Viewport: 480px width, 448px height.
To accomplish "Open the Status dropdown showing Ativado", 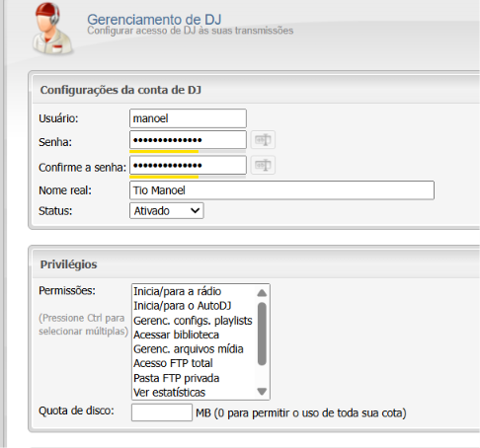I will pyautogui.click(x=167, y=210).
